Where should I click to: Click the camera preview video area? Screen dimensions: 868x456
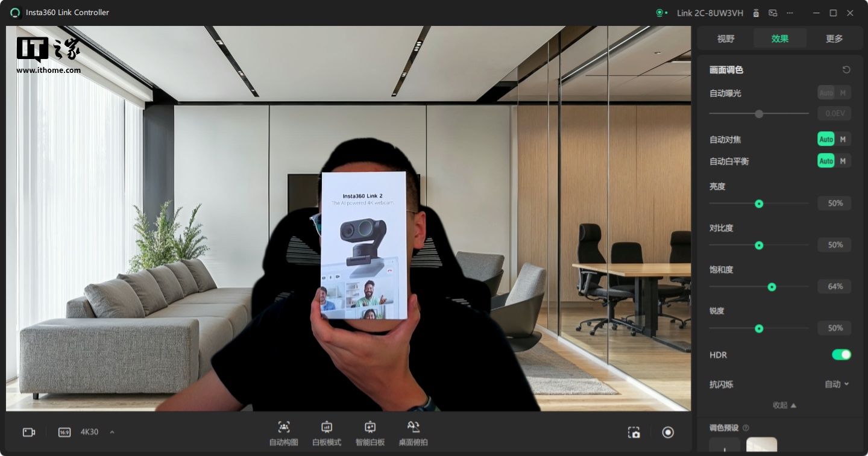pyautogui.click(x=348, y=218)
